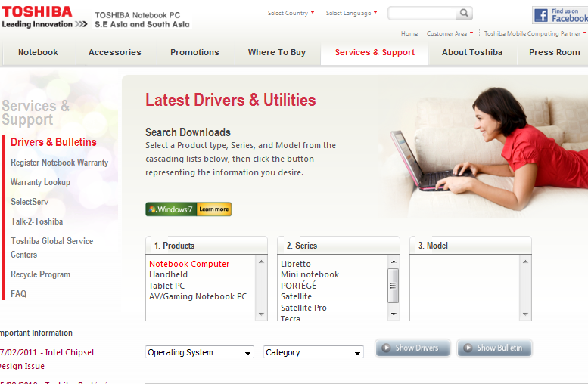The height and width of the screenshot is (384, 588).
Task: Open the FAQ sidebar link
Action: (x=19, y=294)
